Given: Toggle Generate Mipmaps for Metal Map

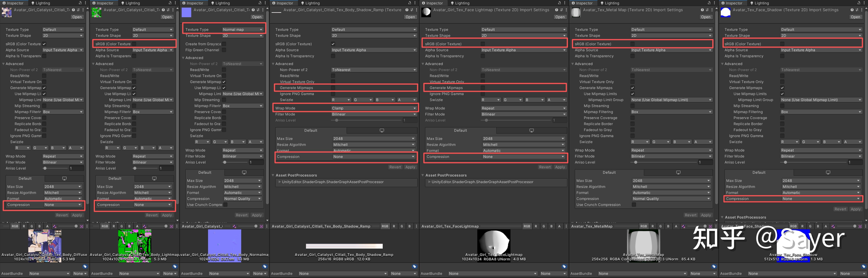Looking at the screenshot, I should 632,88.
